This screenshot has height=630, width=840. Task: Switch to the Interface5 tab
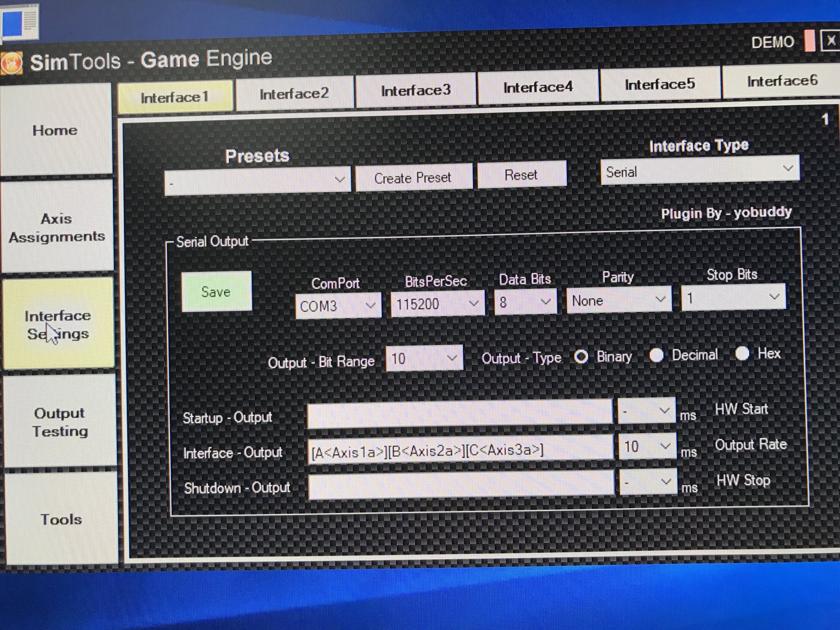click(660, 84)
